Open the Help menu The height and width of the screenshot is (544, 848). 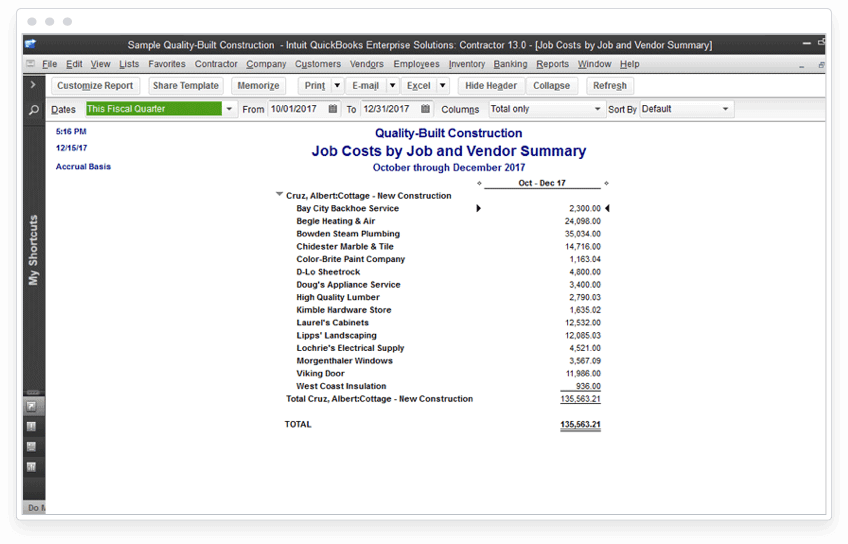pyautogui.click(x=629, y=64)
